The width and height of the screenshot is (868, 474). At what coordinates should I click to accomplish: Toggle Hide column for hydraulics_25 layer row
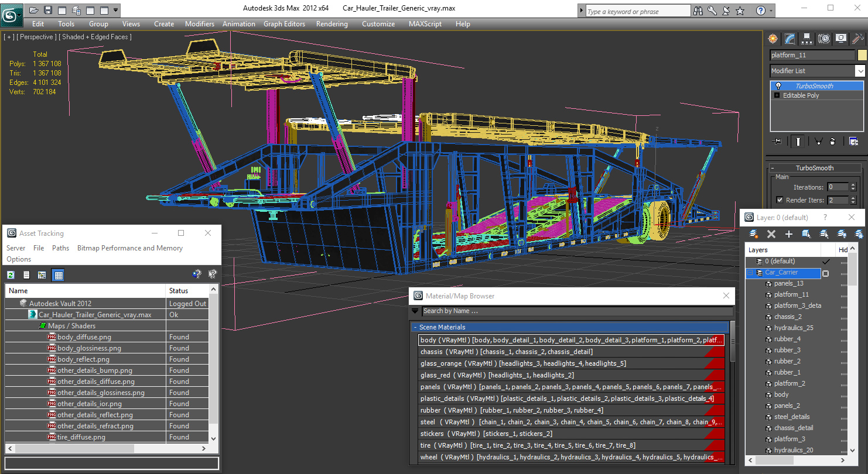844,328
